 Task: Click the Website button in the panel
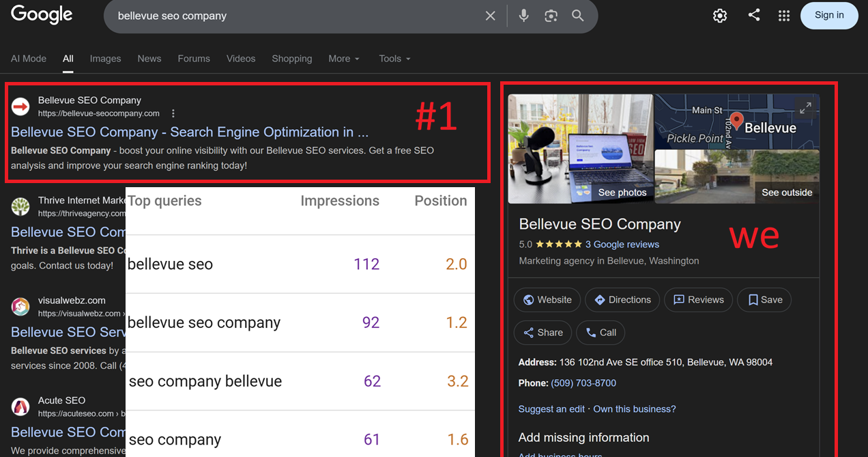tap(547, 300)
